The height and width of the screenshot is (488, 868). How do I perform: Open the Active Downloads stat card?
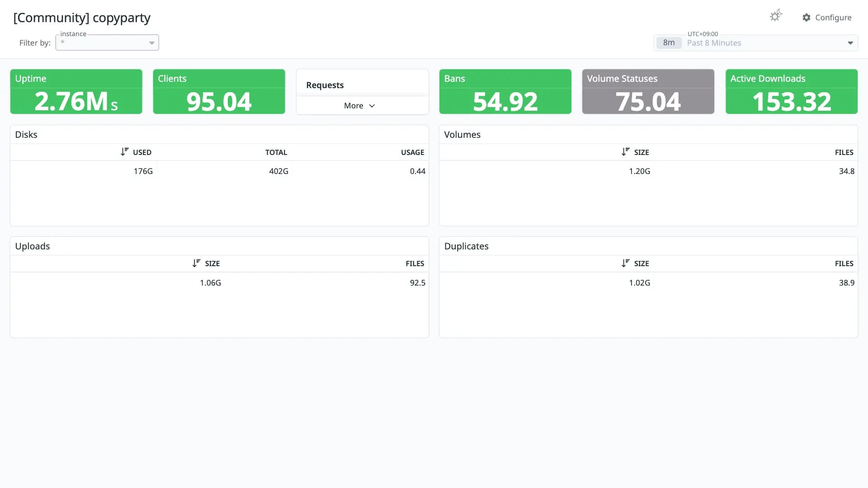(791, 91)
